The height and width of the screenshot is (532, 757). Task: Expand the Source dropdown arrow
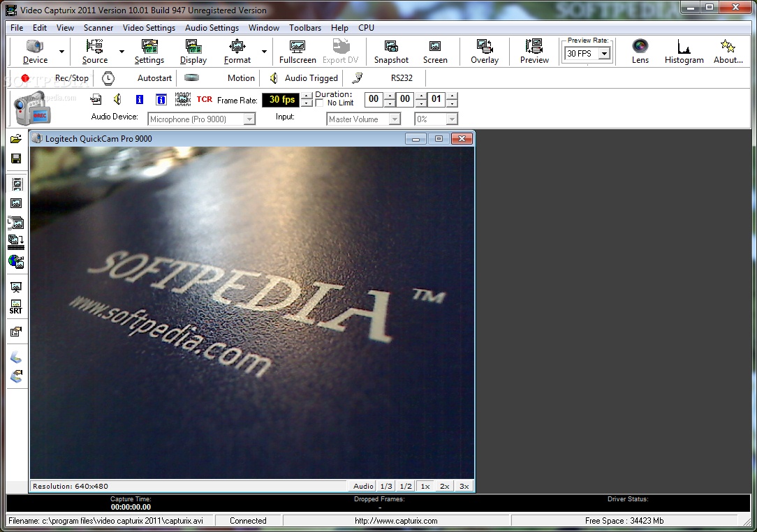pyautogui.click(x=122, y=52)
